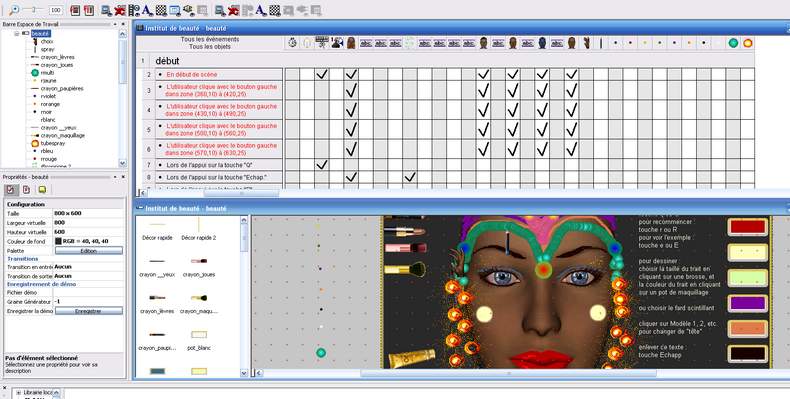790x399 pixels.
Task: Click the red makeup color pot
Action: [748, 227]
